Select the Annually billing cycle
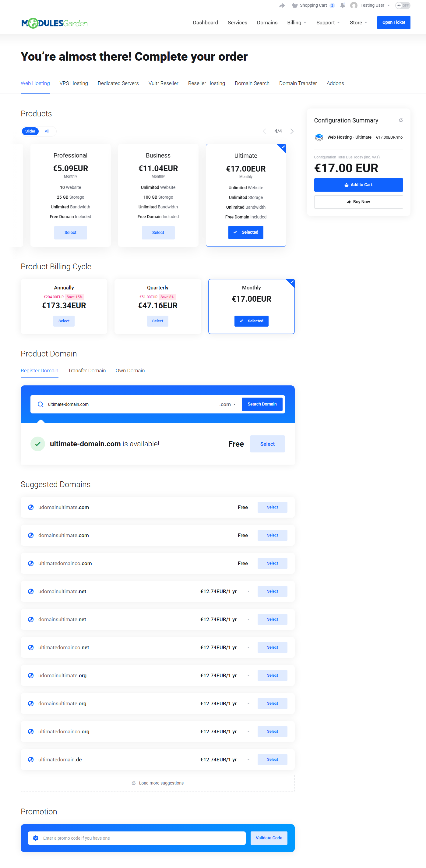 pyautogui.click(x=64, y=321)
